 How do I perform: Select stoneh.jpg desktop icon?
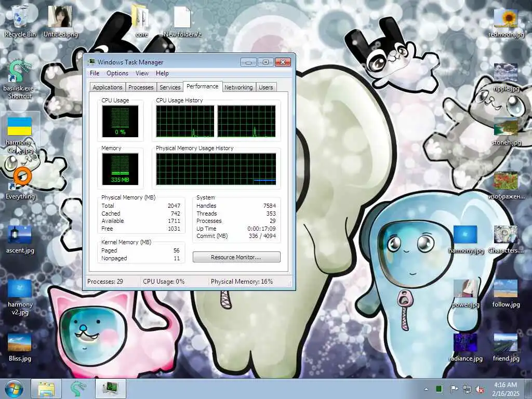pyautogui.click(x=506, y=131)
